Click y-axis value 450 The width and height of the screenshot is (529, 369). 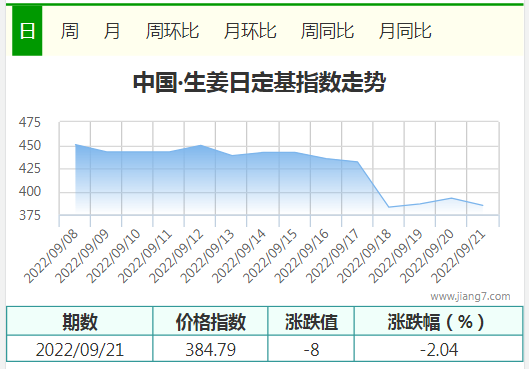[x=30, y=145]
